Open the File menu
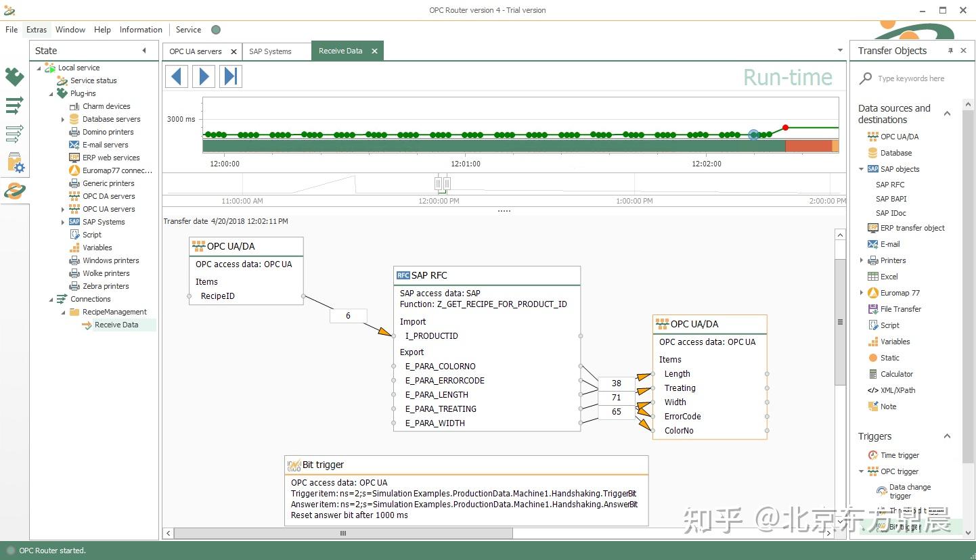 (12, 30)
